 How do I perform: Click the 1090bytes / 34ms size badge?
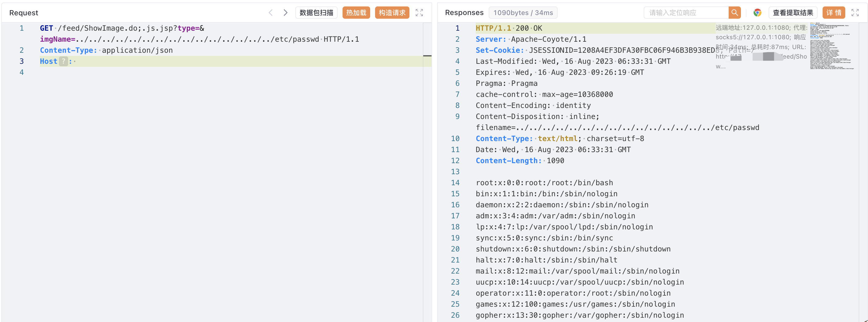[523, 13]
